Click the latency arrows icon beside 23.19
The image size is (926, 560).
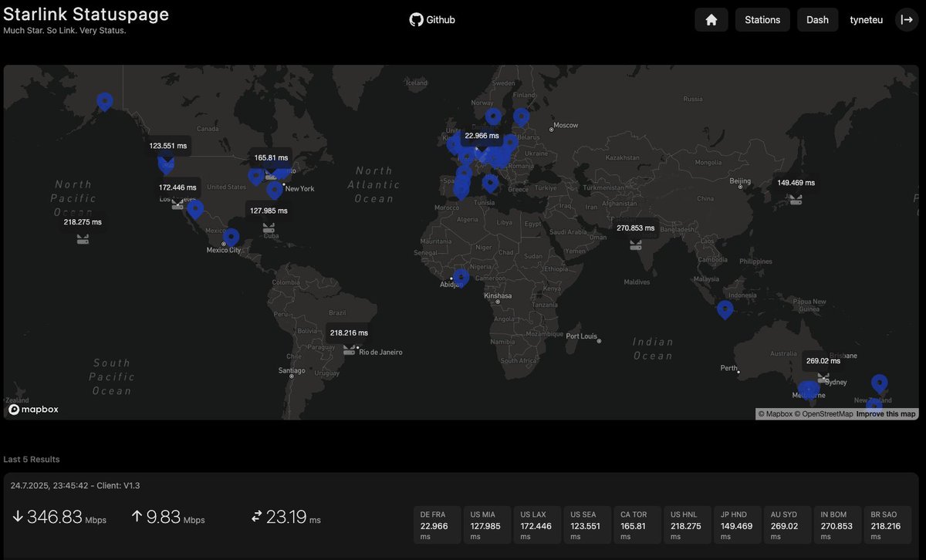point(257,517)
